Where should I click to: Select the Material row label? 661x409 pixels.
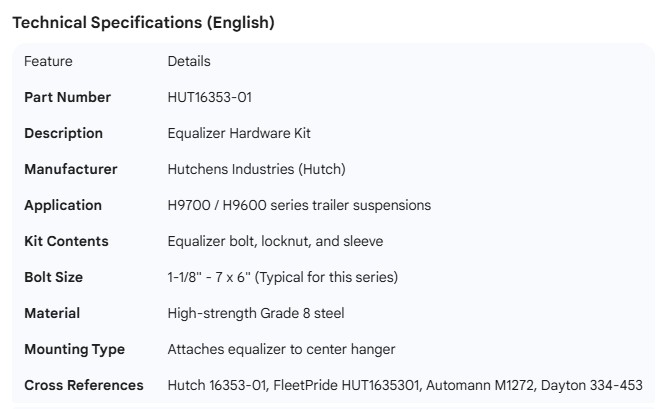[x=51, y=313]
